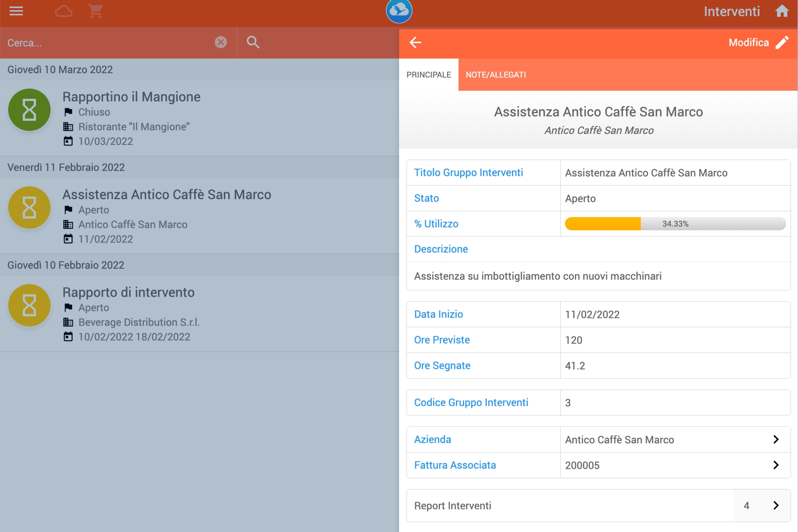
Task: Click the Ristorante "Il Mangione" text
Action: point(134,127)
